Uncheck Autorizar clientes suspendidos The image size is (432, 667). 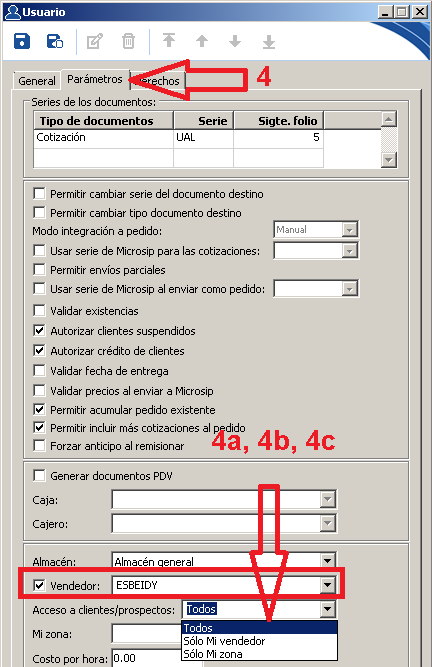(x=39, y=331)
